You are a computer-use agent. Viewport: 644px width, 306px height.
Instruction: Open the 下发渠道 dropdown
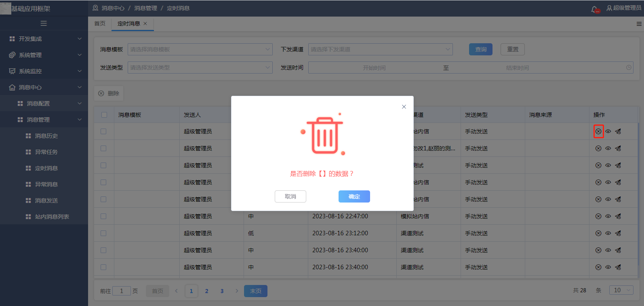(x=380, y=49)
